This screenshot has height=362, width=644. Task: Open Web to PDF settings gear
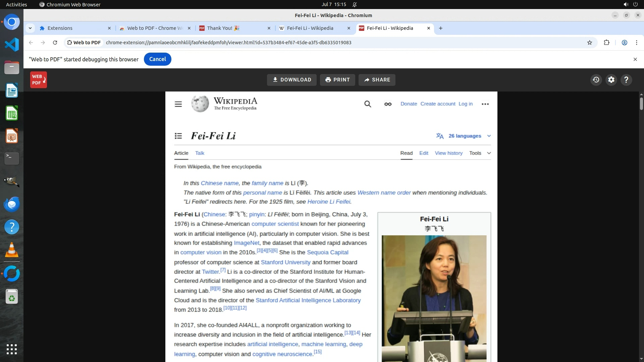tap(611, 80)
